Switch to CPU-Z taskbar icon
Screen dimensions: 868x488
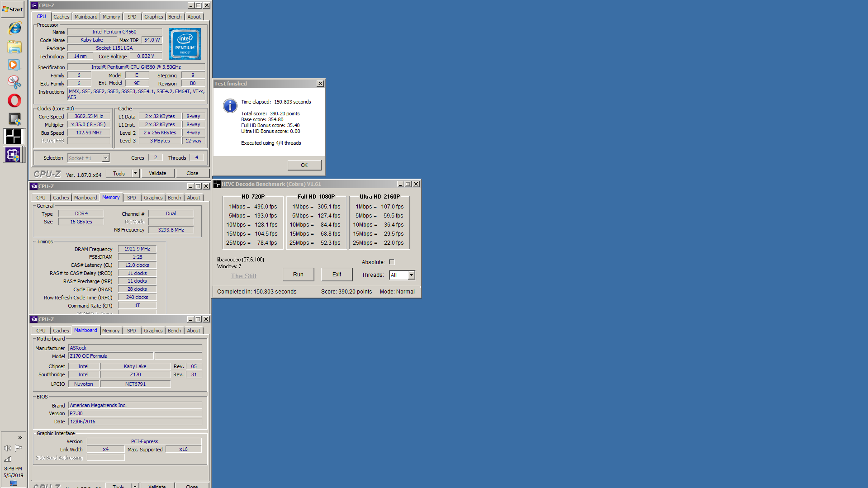(x=13, y=155)
